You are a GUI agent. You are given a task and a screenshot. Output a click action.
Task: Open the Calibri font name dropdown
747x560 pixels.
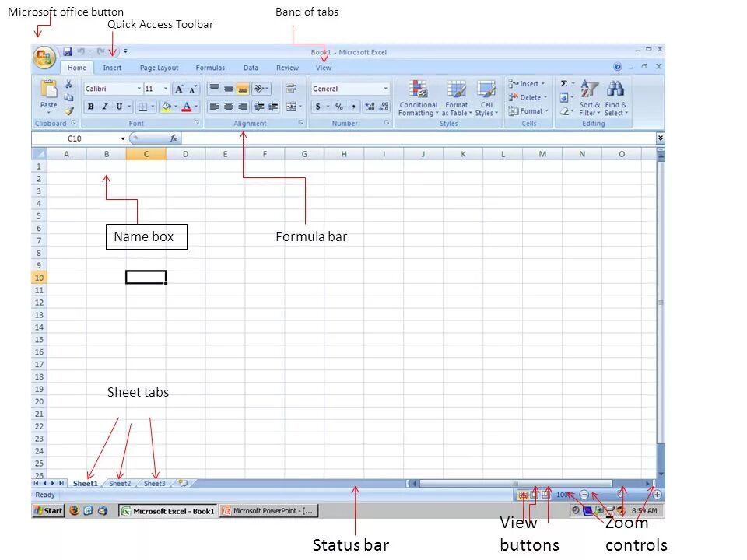point(139,89)
